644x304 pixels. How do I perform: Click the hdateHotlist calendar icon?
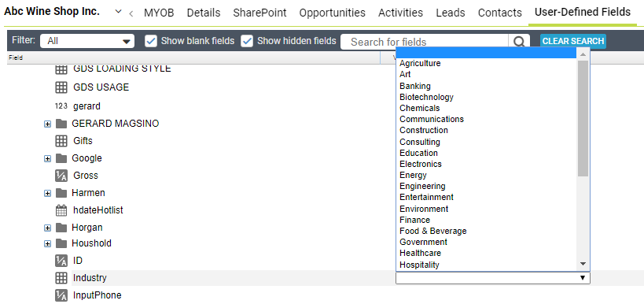point(61,210)
